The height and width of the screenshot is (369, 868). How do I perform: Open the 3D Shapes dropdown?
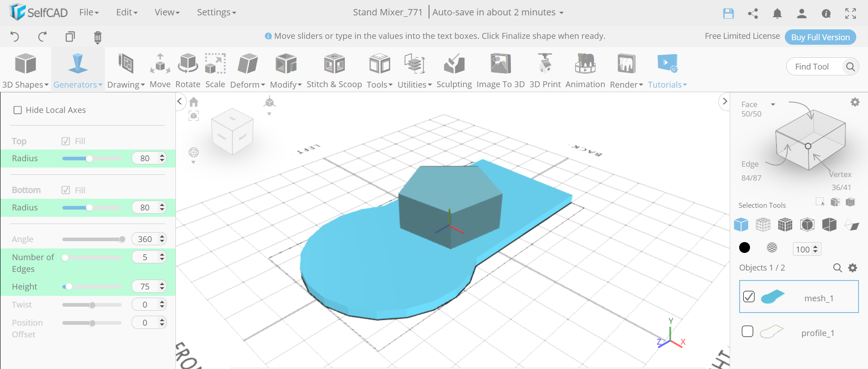pos(25,70)
